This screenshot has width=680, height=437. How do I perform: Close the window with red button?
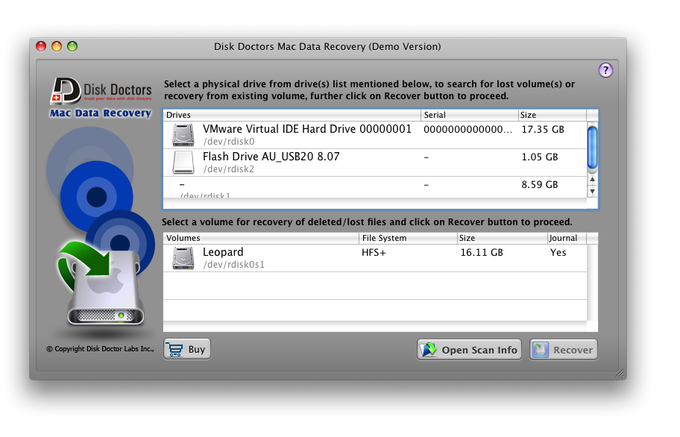pos(41,46)
